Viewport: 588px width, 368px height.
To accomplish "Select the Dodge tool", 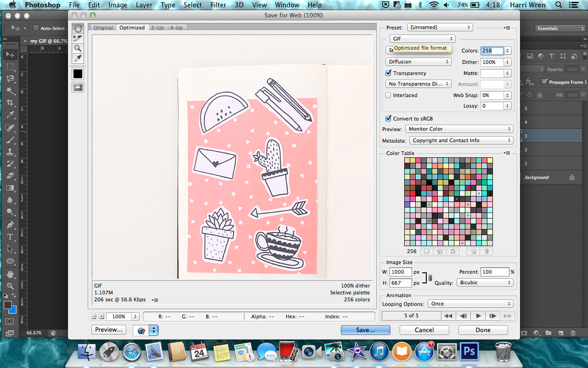I will pyautogui.click(x=10, y=212).
